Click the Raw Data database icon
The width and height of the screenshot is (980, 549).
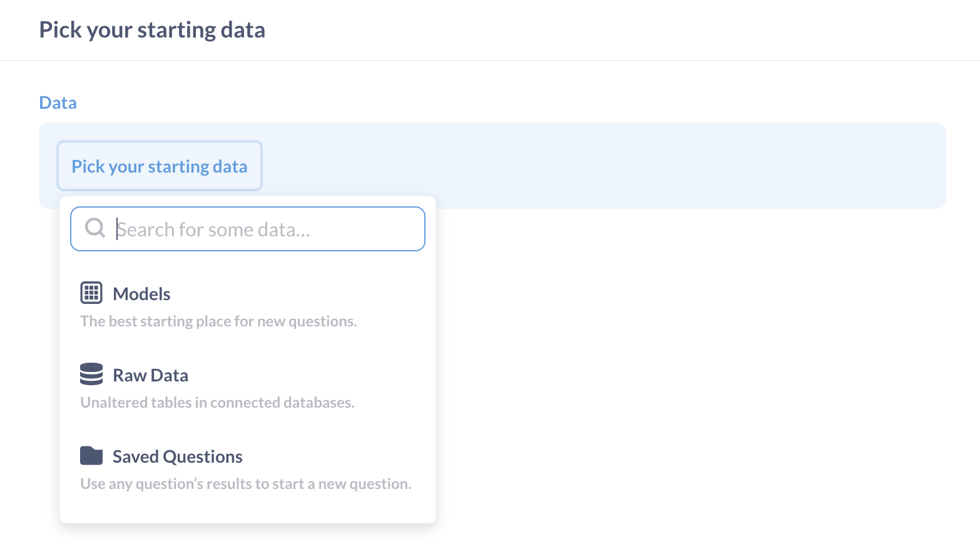(x=91, y=374)
